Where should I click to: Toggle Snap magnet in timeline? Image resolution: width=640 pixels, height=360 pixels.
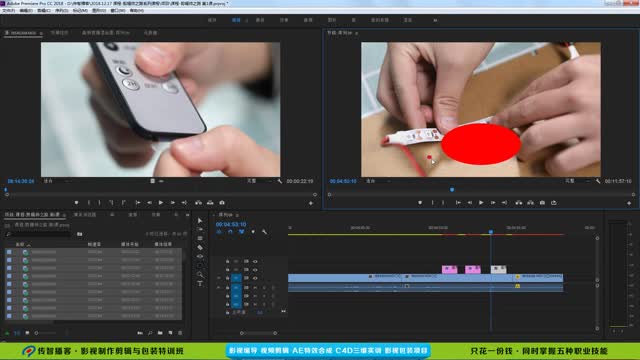point(230,232)
